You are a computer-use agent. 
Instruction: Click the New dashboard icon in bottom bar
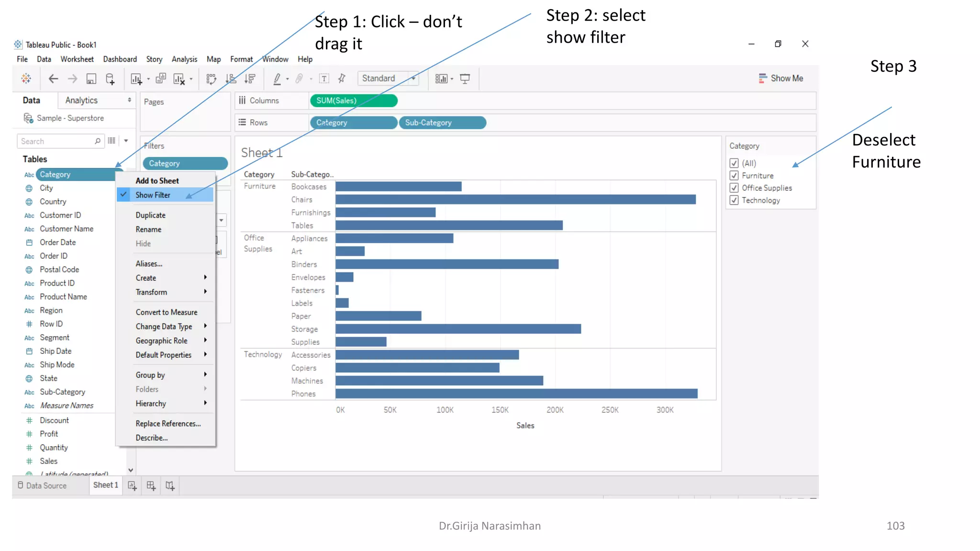151,486
